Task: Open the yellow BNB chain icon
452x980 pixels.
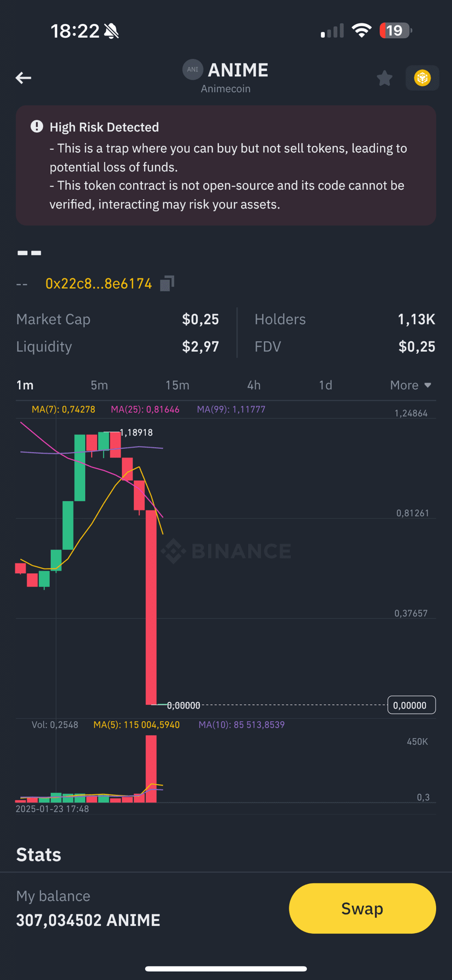Action: (422, 78)
